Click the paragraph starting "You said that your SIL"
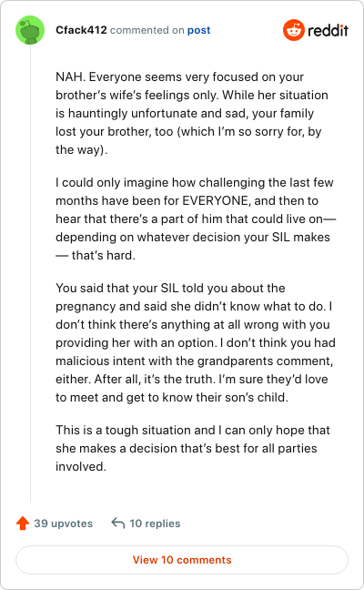This screenshot has height=590, width=364. click(x=196, y=342)
